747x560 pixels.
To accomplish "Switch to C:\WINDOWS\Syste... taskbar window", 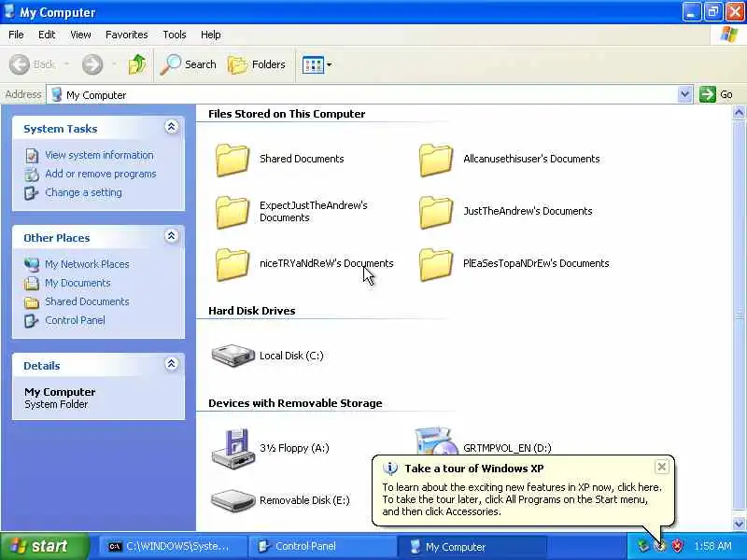I will pos(172,546).
